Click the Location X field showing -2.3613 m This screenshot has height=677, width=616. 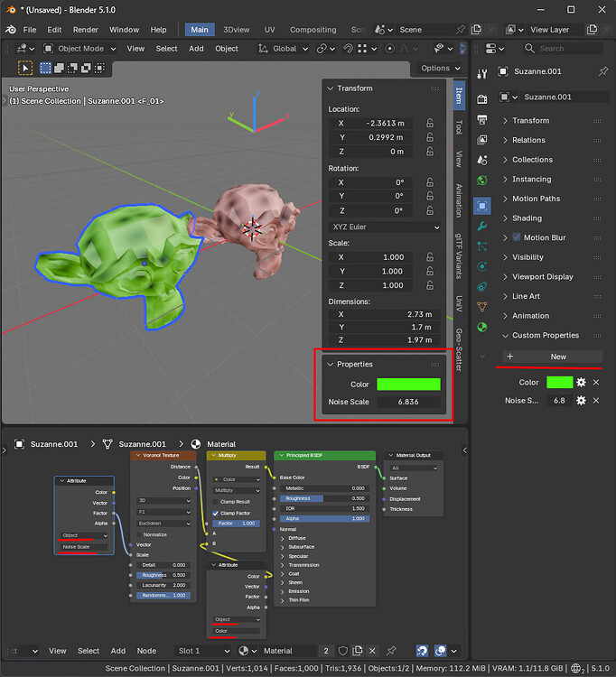pyautogui.click(x=369, y=124)
